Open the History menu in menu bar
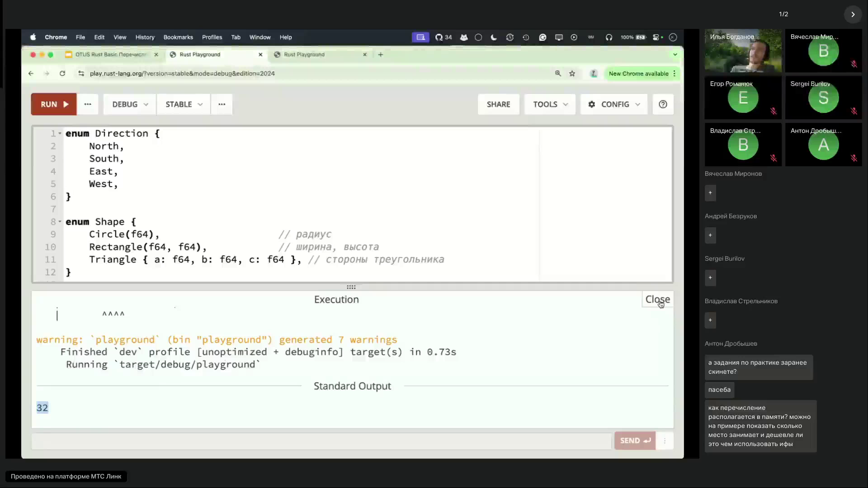The width and height of the screenshot is (868, 488). [145, 38]
